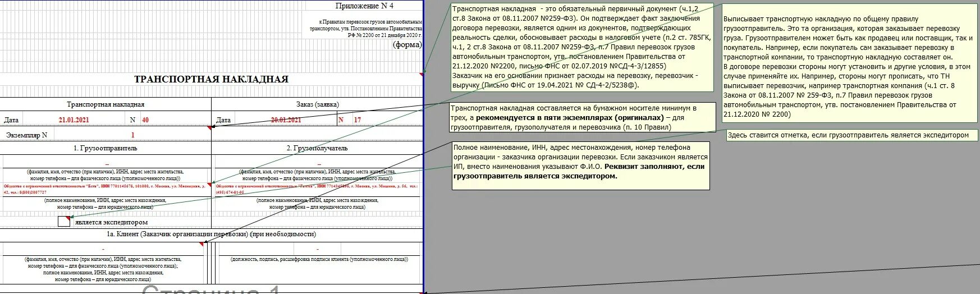Click the '1. Грузоотправитель' header cell
The height and width of the screenshot is (294, 980).
pos(106,148)
